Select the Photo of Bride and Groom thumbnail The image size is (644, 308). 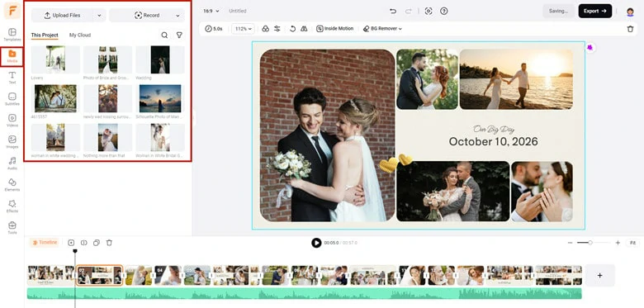click(107, 59)
